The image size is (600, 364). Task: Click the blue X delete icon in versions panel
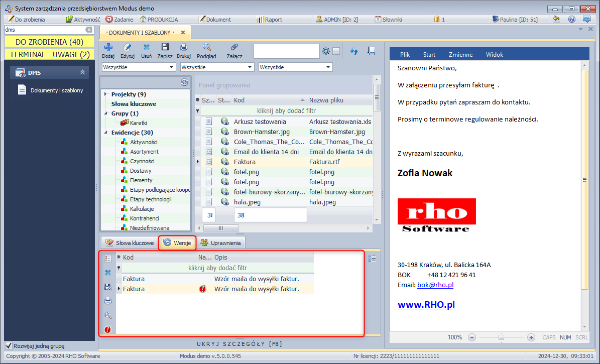(108, 273)
